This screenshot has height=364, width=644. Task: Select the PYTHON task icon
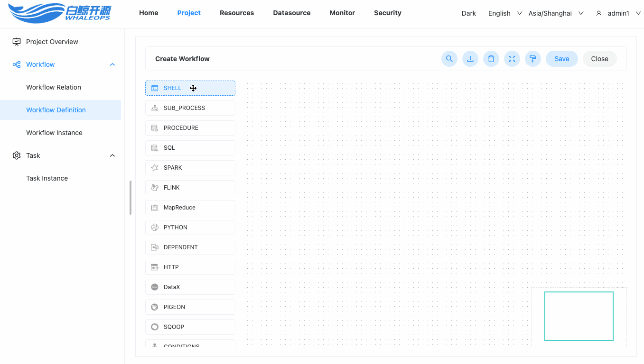point(155,227)
